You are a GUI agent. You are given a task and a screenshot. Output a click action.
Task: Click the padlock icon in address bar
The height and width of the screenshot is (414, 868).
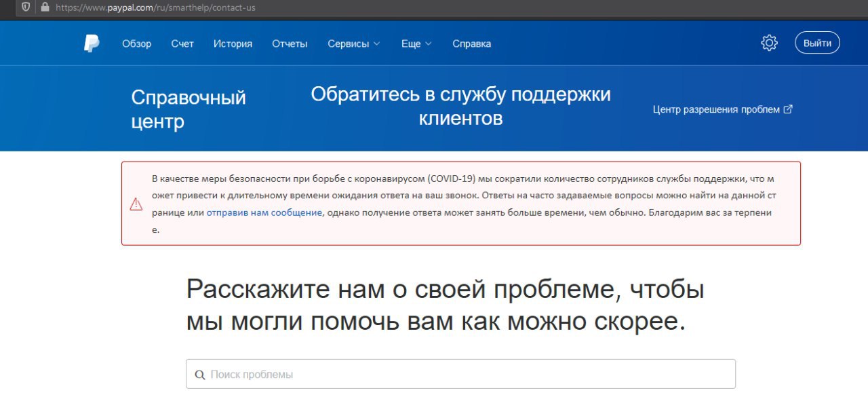pyautogui.click(x=45, y=7)
